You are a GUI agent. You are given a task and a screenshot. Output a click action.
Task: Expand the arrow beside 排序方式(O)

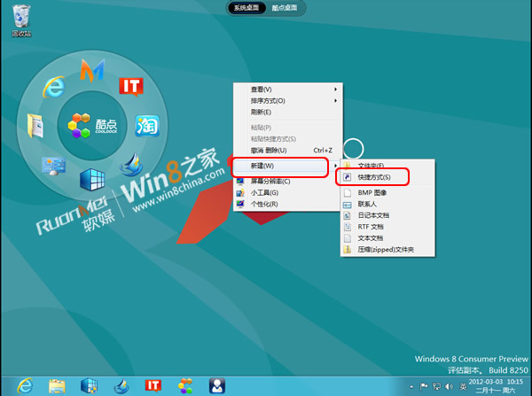tap(335, 101)
